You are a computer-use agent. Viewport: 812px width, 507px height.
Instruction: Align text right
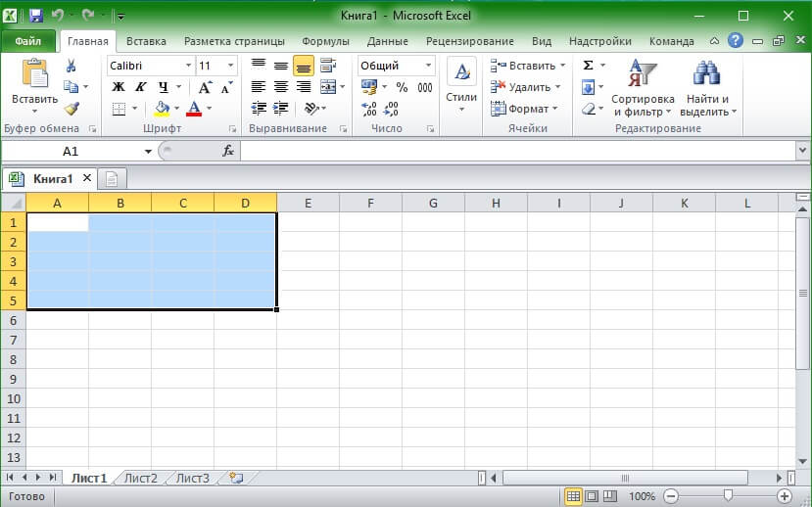point(304,86)
